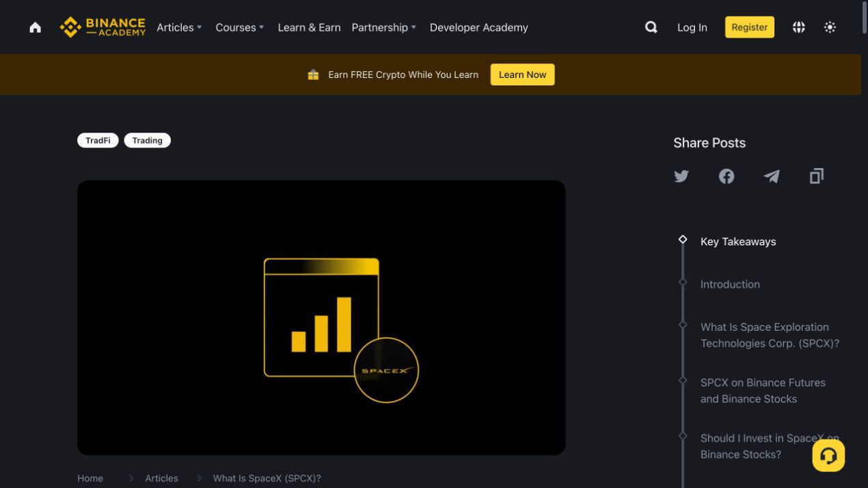
Task: Share the post via Telegram
Action: [x=772, y=176]
